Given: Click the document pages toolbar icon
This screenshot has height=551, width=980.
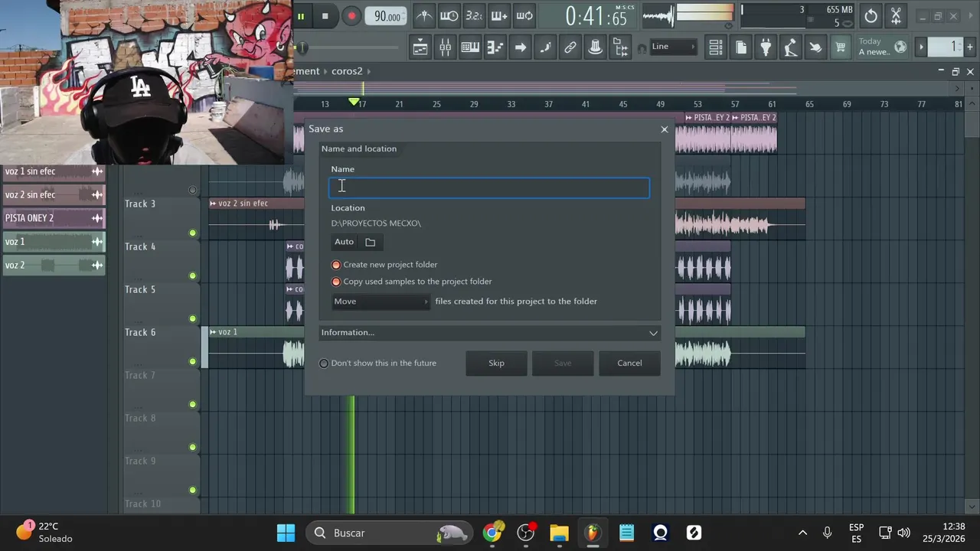Looking at the screenshot, I should (741, 47).
